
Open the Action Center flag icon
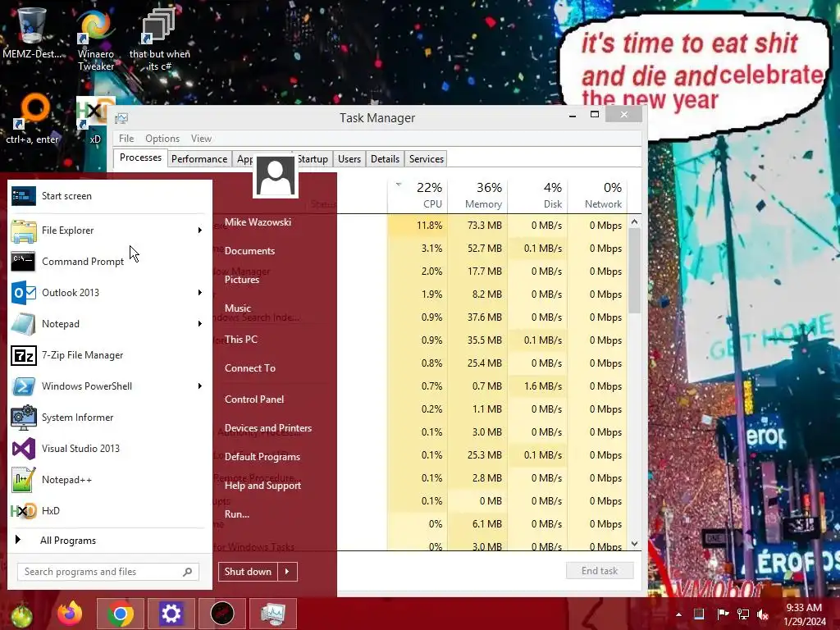722,614
